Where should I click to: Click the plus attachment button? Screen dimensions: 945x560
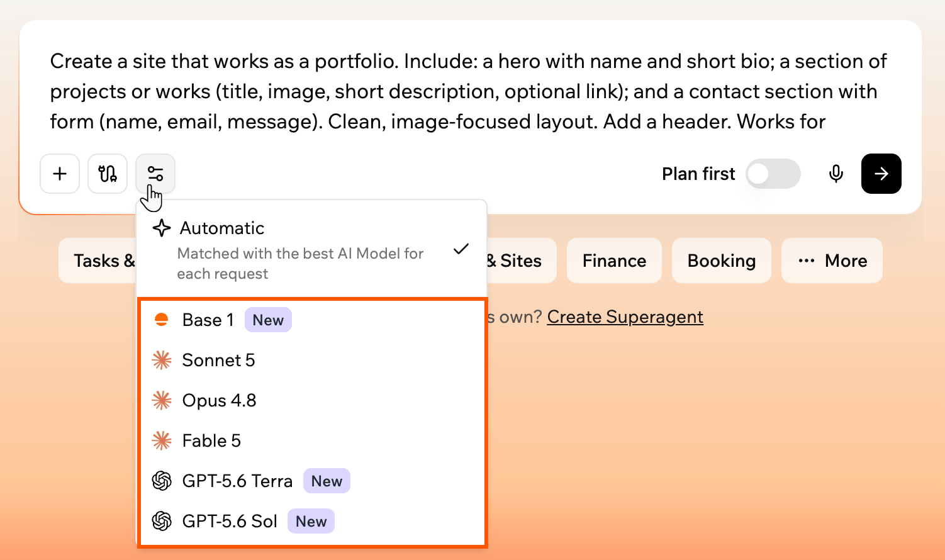(x=60, y=174)
